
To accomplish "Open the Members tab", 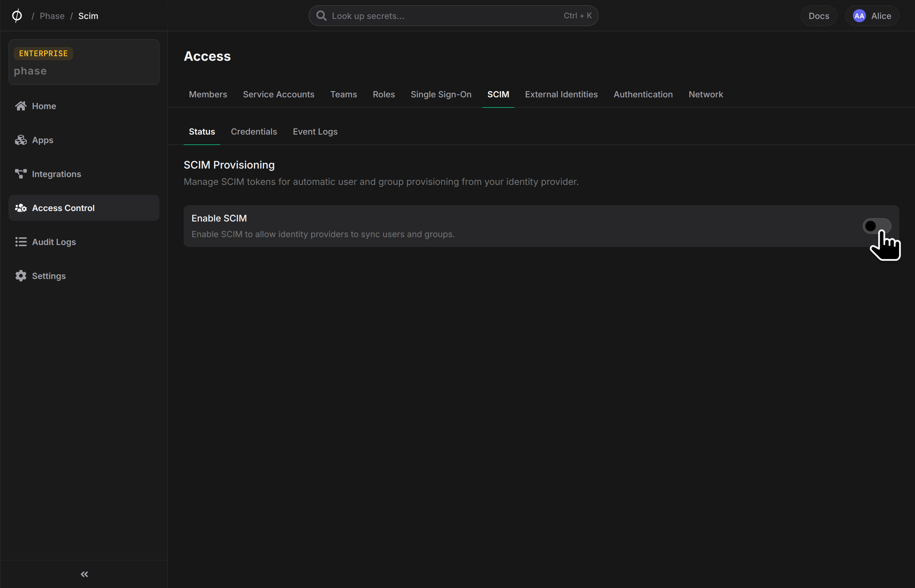I will (x=208, y=94).
